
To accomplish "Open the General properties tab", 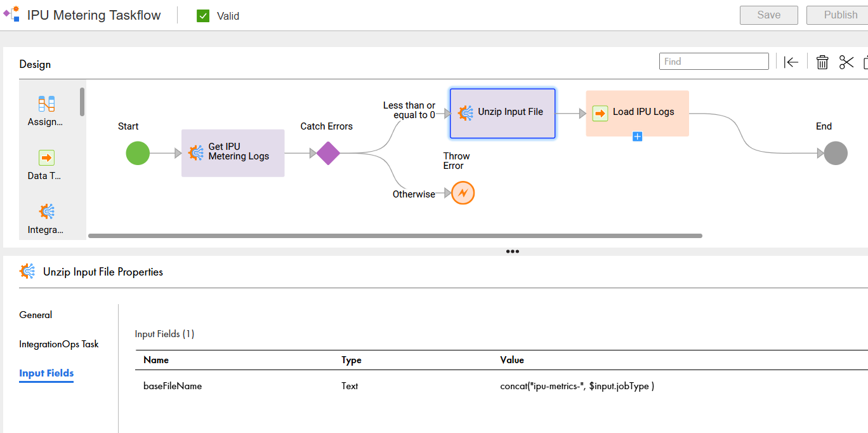I will tap(36, 315).
